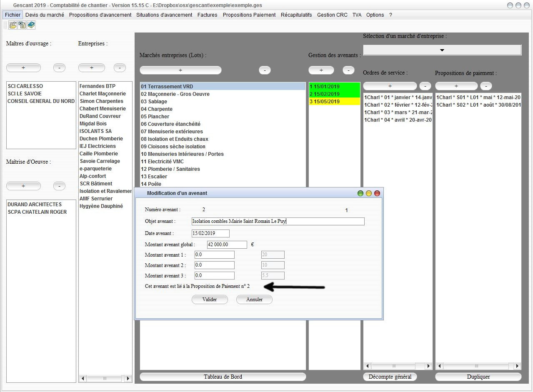Click Annuler in the avenant dialog
Screen dimensions: 533x392
point(254,299)
